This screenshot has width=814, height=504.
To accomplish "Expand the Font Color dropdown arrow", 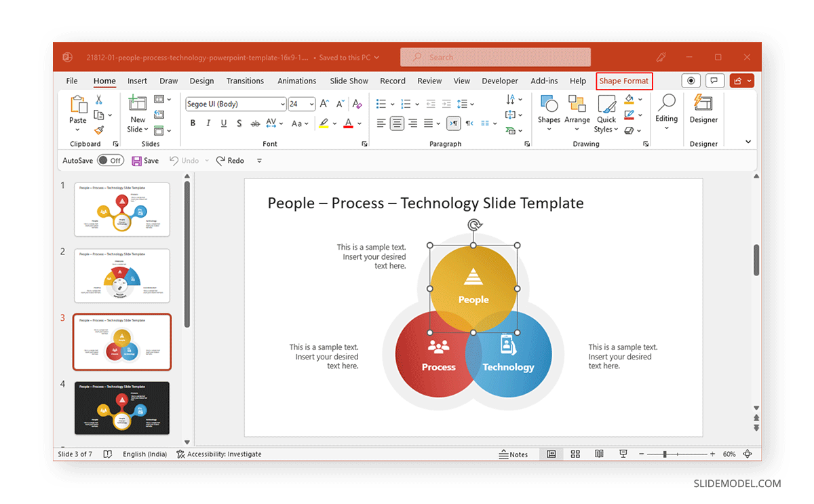I will coord(360,123).
